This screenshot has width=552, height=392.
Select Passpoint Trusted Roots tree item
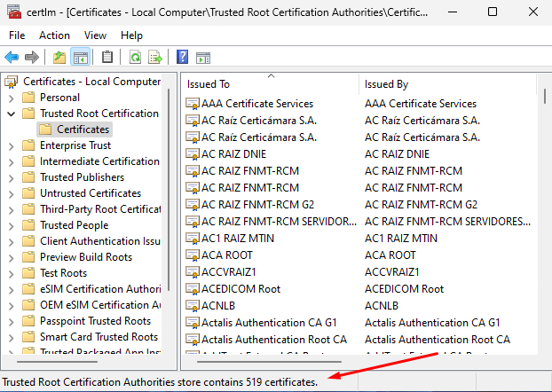click(95, 321)
